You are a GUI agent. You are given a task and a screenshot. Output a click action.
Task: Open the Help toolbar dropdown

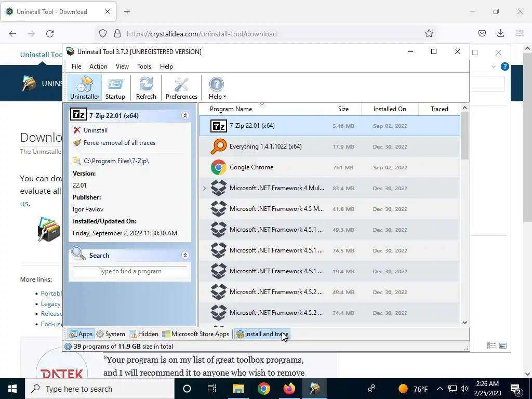pyautogui.click(x=217, y=87)
